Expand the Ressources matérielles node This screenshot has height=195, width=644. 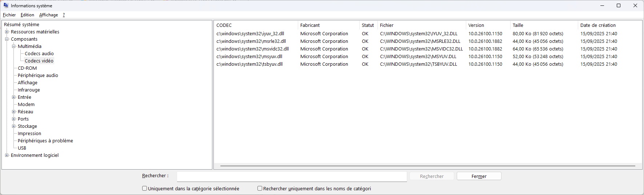tap(7, 32)
